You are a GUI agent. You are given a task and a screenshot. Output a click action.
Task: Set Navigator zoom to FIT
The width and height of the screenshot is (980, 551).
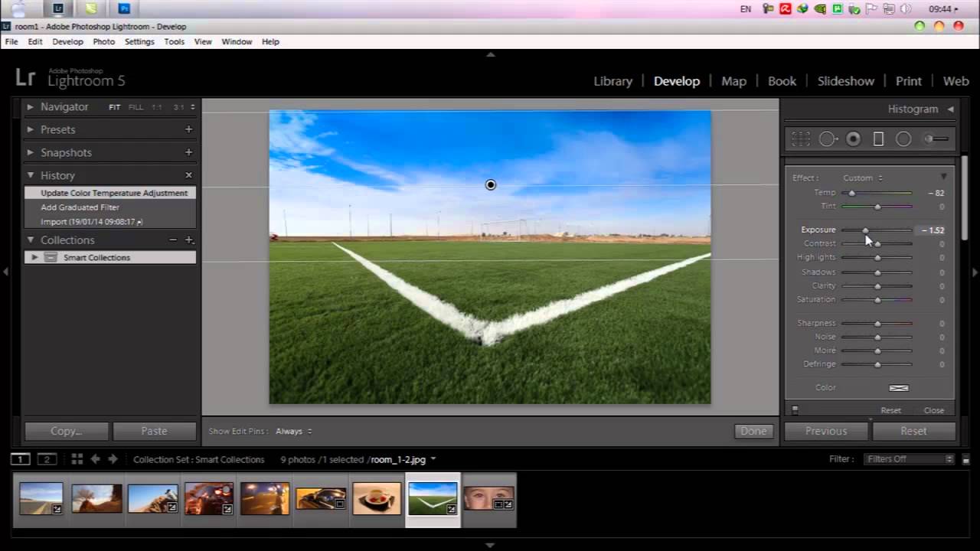pyautogui.click(x=114, y=107)
